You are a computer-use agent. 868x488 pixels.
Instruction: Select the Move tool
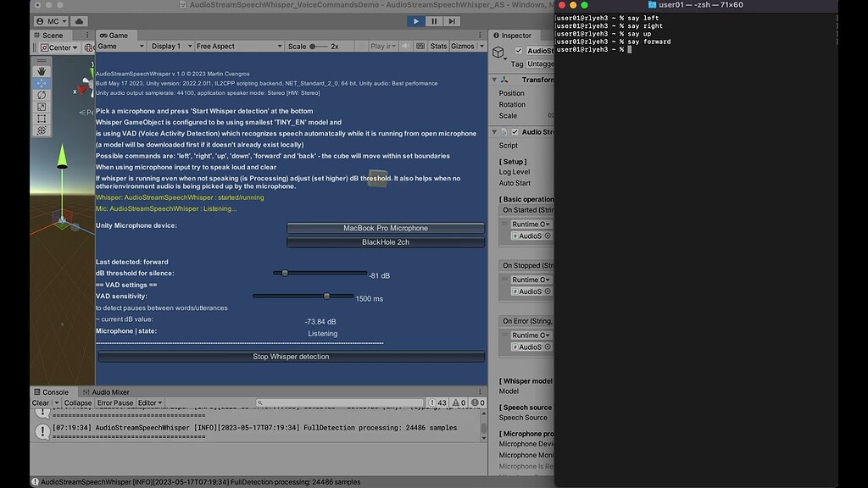[x=42, y=83]
